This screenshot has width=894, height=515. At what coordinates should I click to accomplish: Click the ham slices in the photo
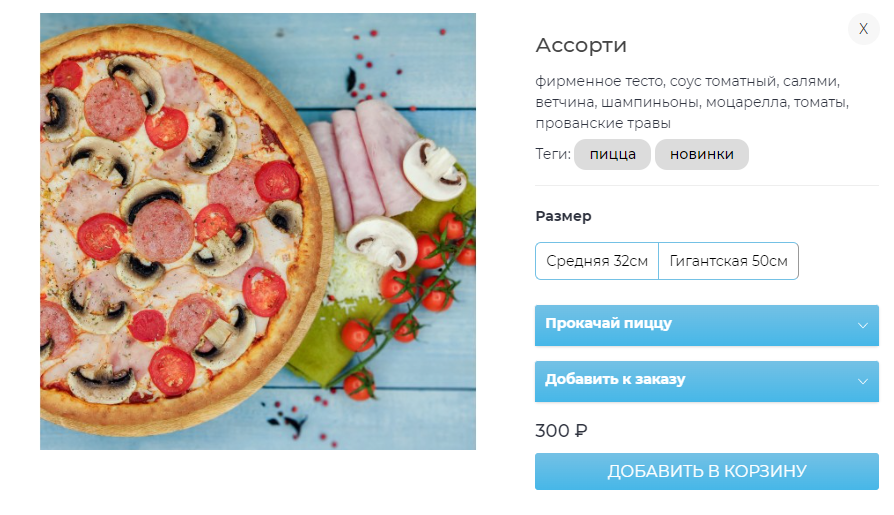coord(365,163)
